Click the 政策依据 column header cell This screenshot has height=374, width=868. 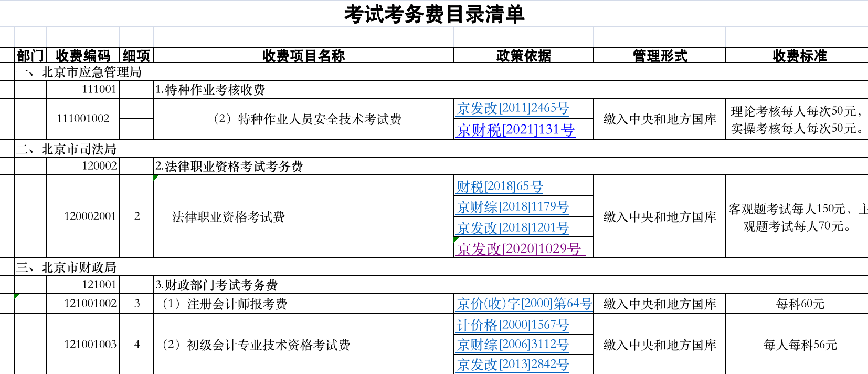[x=523, y=56]
